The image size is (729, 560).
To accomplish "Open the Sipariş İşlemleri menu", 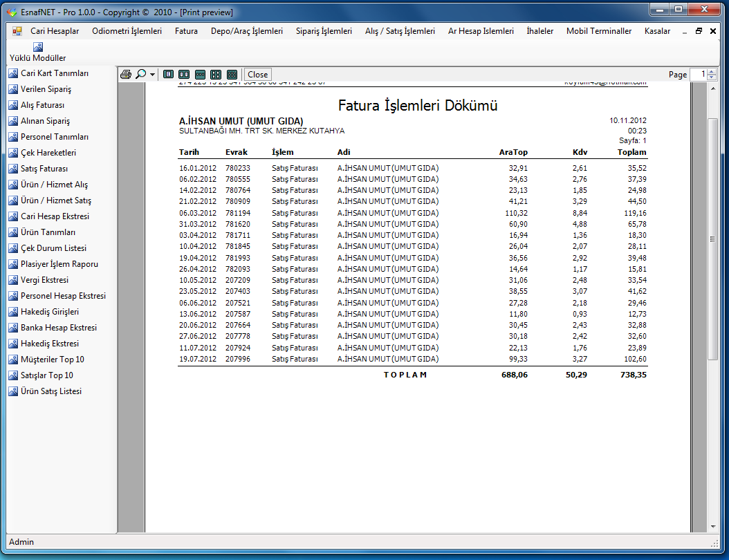I will point(324,31).
